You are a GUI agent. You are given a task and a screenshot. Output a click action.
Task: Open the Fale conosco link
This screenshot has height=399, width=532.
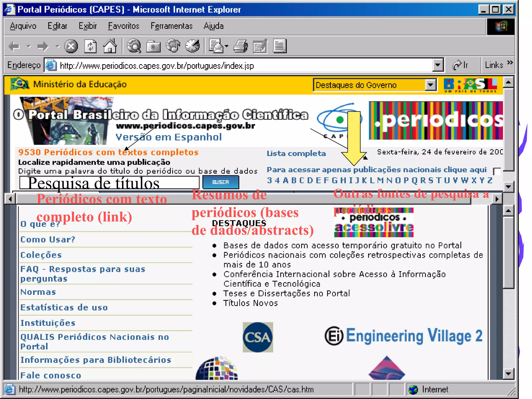pyautogui.click(x=51, y=375)
